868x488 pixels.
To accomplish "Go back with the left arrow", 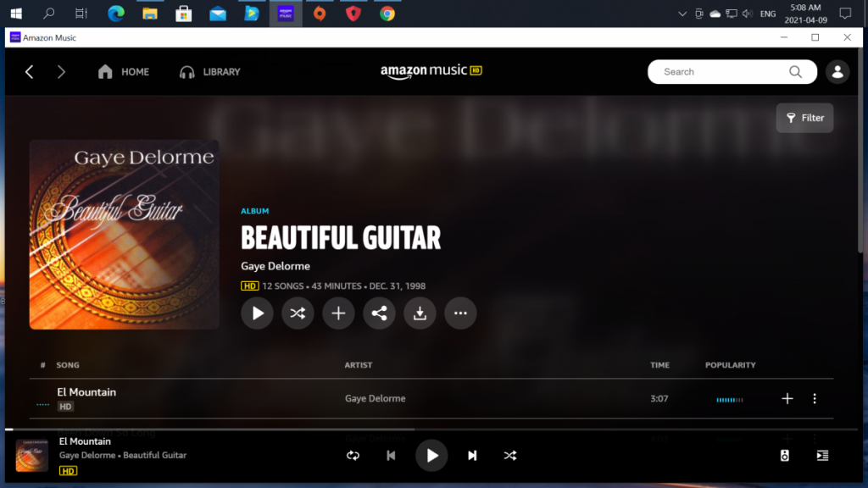I will click(30, 72).
